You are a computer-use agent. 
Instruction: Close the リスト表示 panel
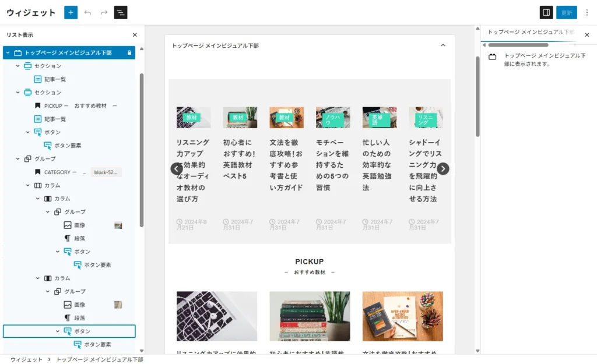tap(135, 35)
